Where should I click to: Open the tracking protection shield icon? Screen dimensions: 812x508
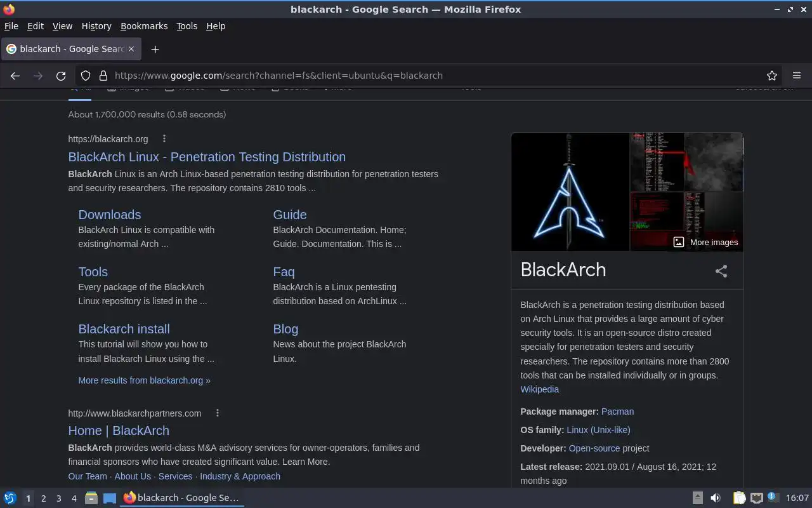pyautogui.click(x=86, y=76)
